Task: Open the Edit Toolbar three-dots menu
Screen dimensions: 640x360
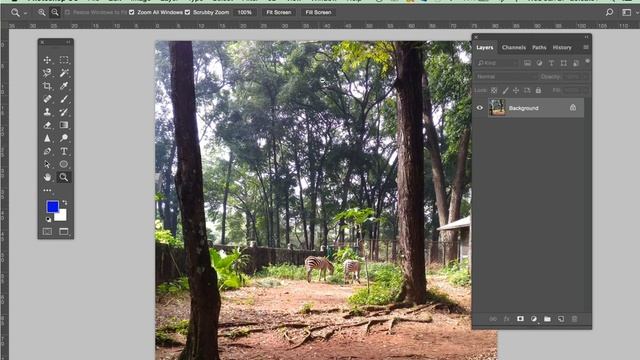Action: (47, 190)
